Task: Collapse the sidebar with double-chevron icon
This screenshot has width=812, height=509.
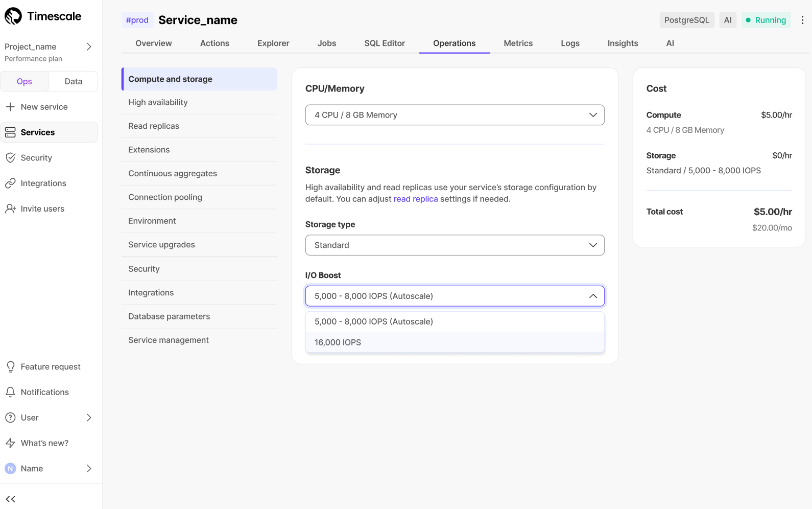Action: tap(10, 499)
